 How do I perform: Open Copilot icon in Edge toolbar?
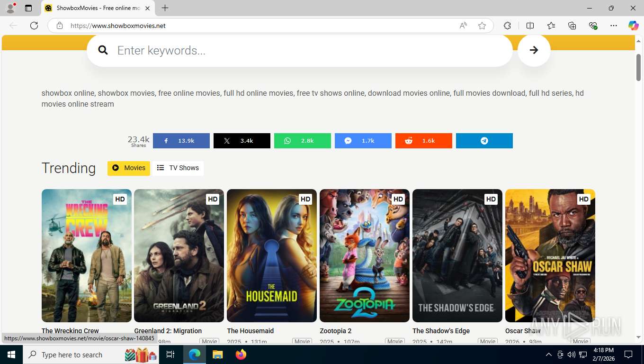click(x=633, y=26)
